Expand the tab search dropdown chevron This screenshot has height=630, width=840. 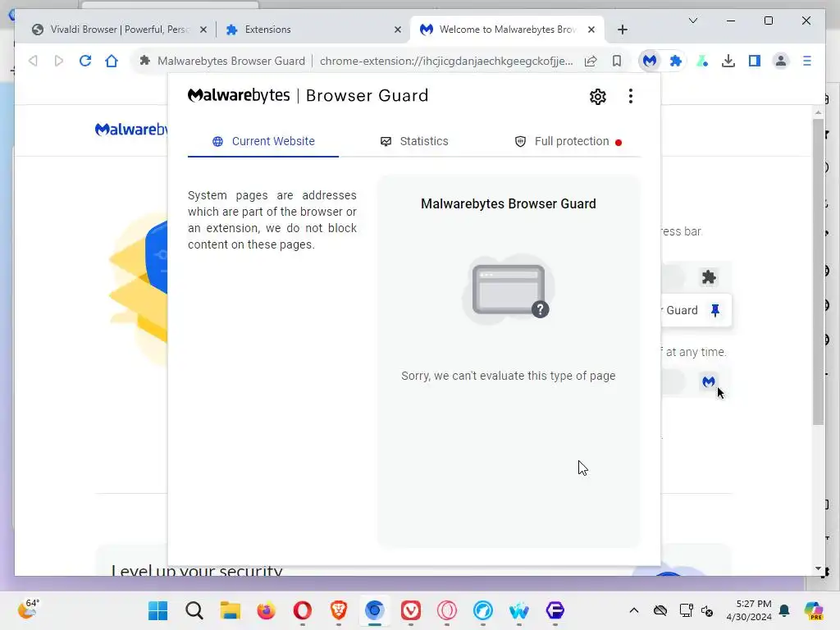[x=692, y=21]
